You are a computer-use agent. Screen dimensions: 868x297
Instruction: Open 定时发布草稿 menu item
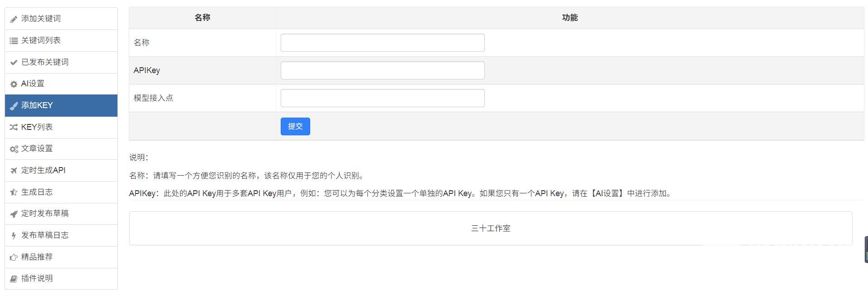(61, 213)
